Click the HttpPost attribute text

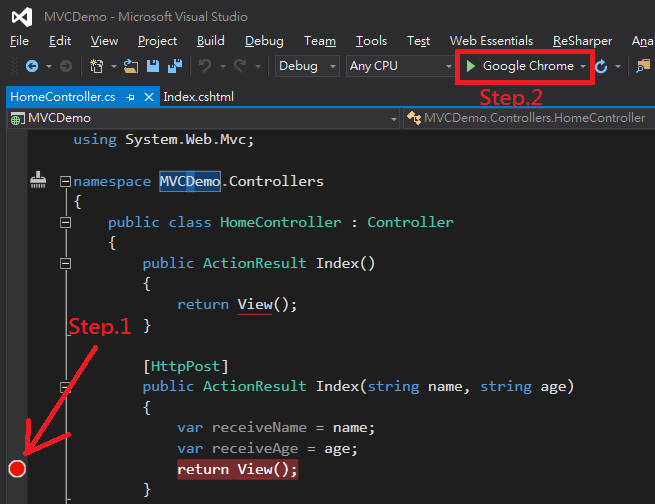tap(185, 366)
